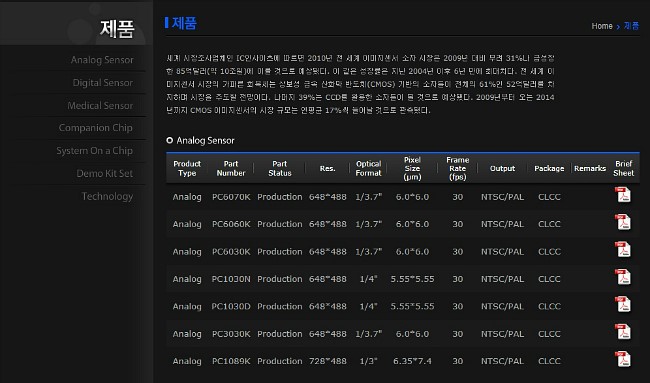The height and width of the screenshot is (383, 650).
Task: Select Demo Kit Set sidebar item
Action: pyautogui.click(x=104, y=174)
